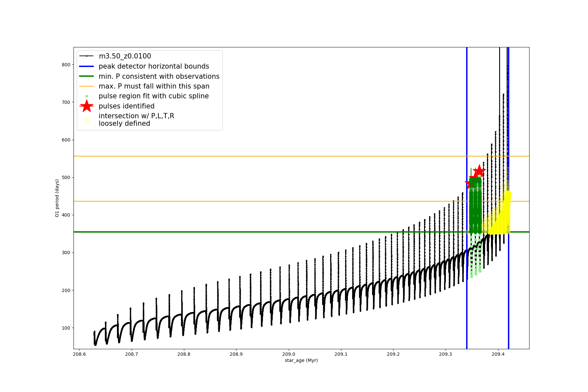This screenshot has width=588, height=392.
Task: Click the black line sample in the legend
Action: click(87, 56)
